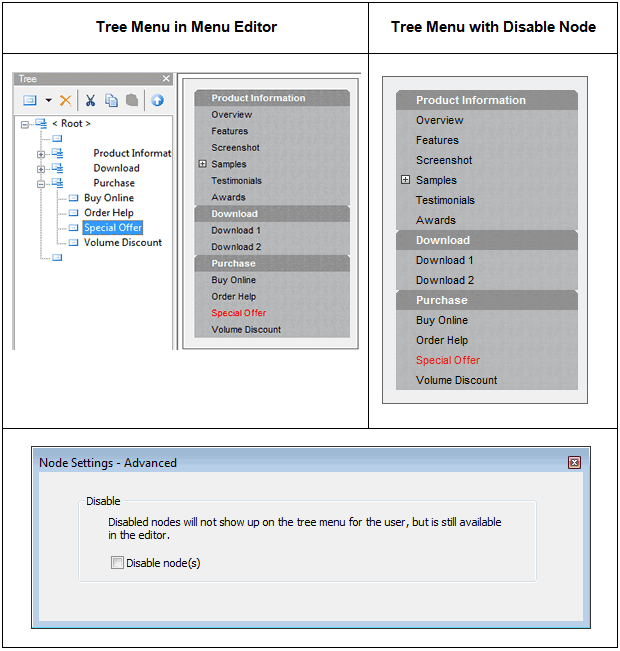Click Samples in editor preview menu
620x651 pixels.
(229, 164)
